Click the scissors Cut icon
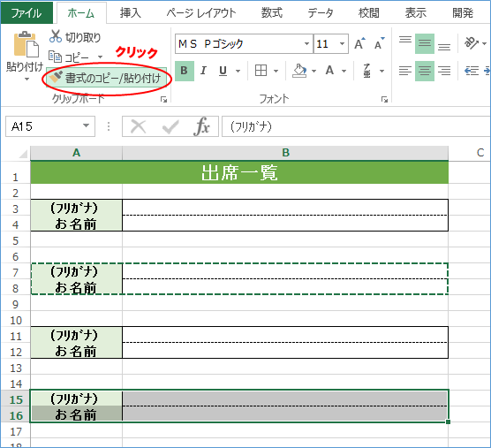Viewport: 491px width, 448px height. coord(55,36)
